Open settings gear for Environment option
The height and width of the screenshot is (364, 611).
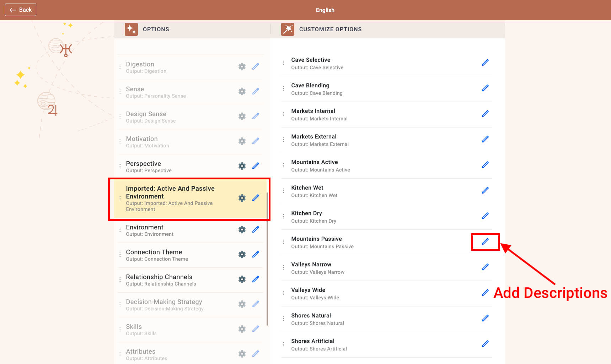point(242,229)
